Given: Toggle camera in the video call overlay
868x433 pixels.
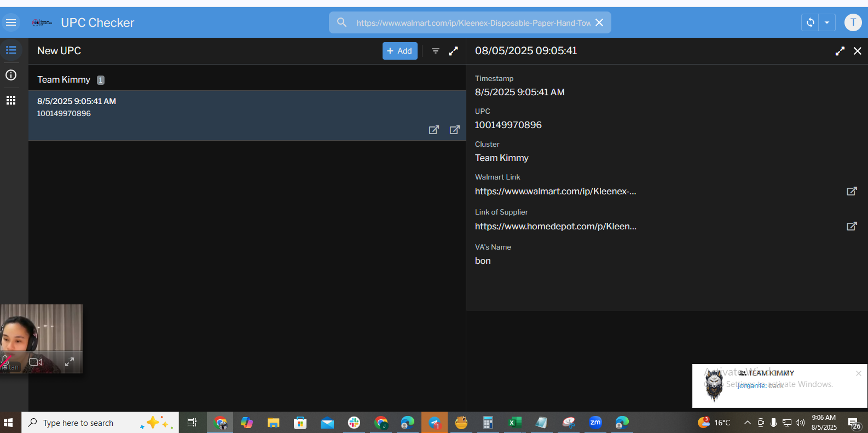Looking at the screenshot, I should [36, 362].
